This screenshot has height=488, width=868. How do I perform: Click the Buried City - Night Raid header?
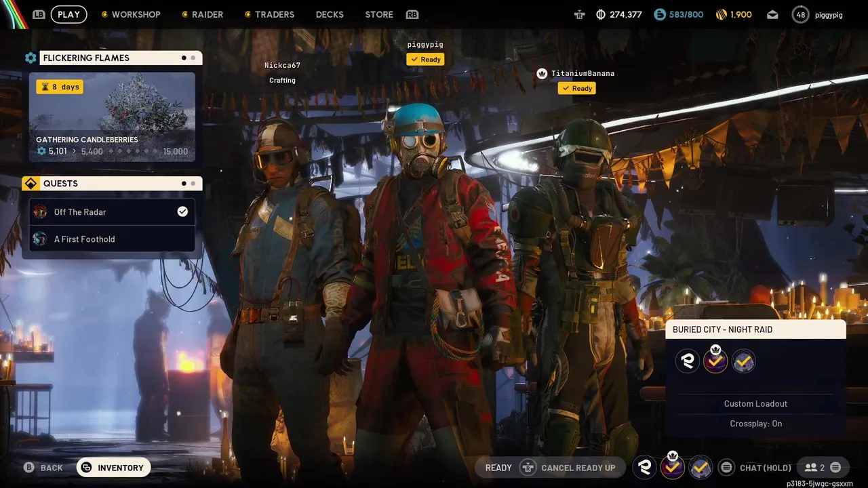pos(755,329)
